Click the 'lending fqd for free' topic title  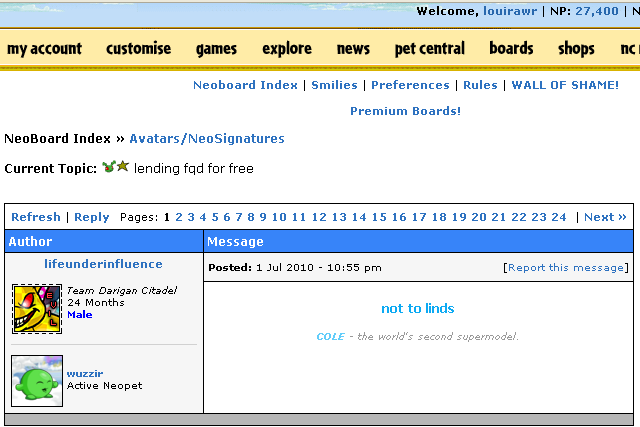pos(194,168)
